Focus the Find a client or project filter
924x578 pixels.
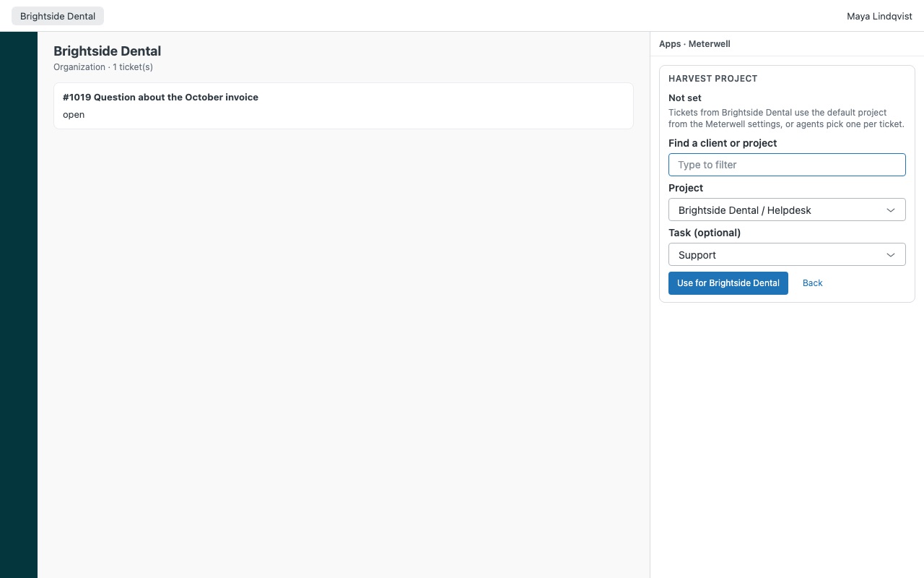787,165
